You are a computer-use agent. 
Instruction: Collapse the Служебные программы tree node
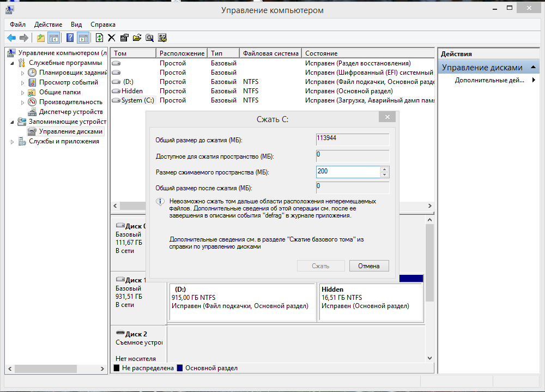(13, 63)
